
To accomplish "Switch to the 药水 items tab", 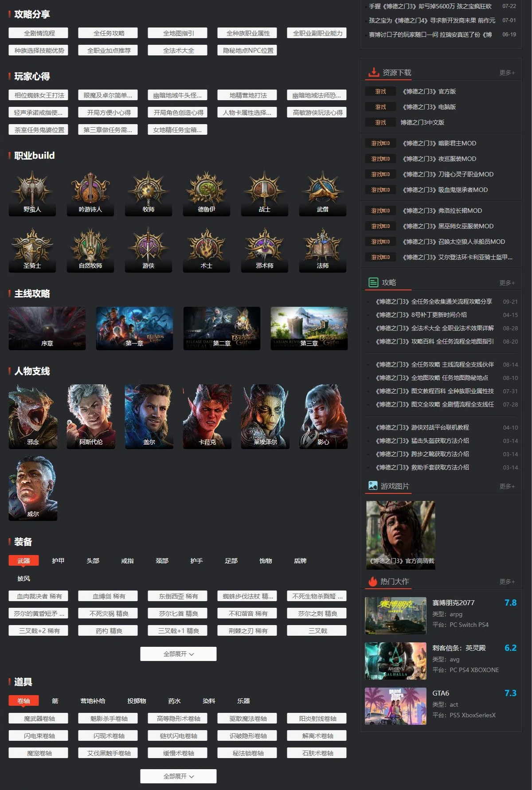I will coord(174,701).
